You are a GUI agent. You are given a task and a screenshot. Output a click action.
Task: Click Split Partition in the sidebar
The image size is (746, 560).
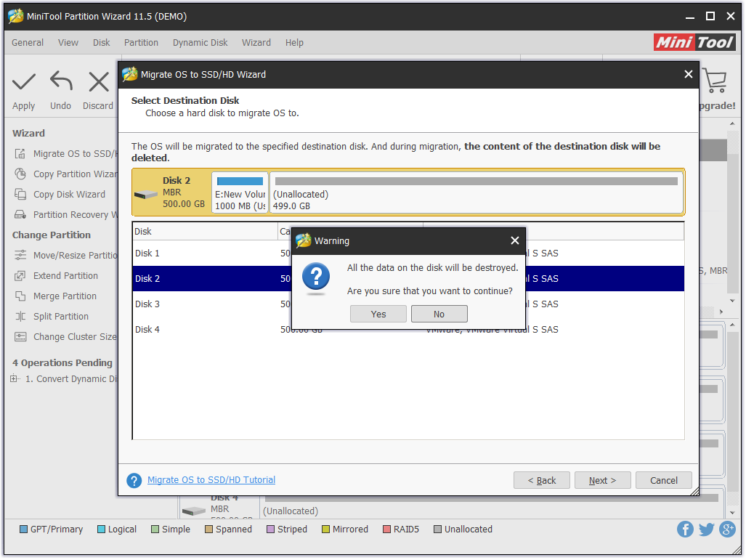click(x=61, y=317)
